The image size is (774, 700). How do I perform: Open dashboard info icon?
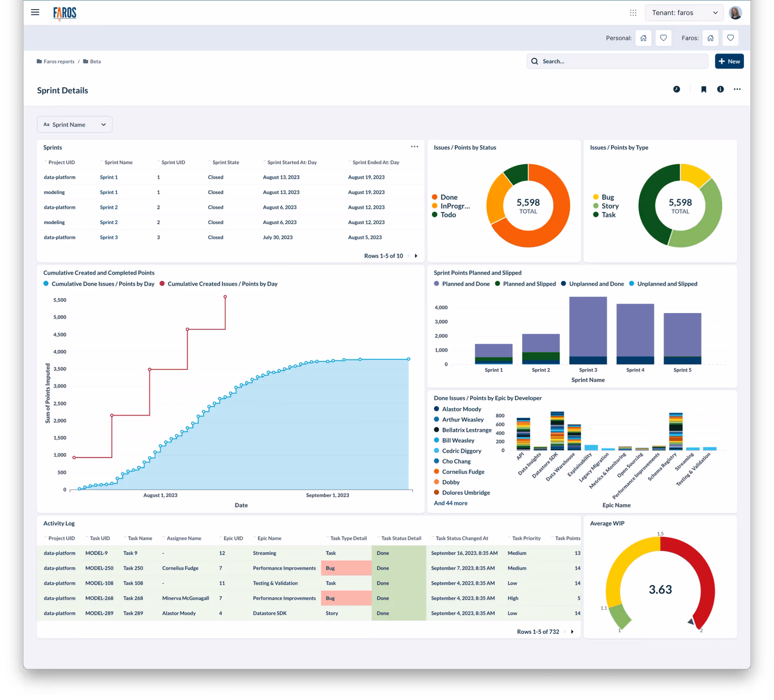(x=720, y=89)
